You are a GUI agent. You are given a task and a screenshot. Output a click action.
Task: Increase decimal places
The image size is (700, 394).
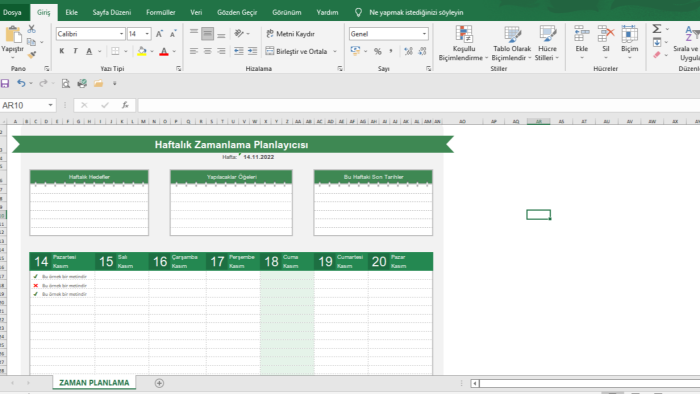click(408, 51)
